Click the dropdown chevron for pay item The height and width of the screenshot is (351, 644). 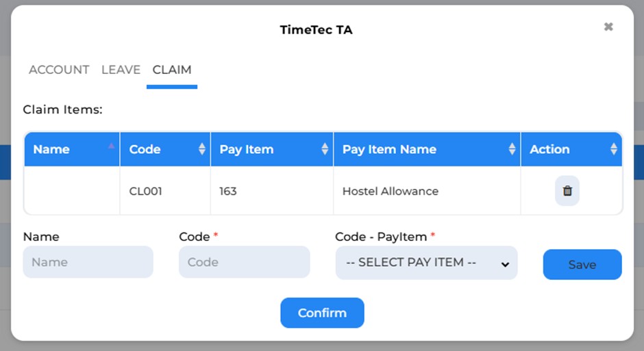[x=505, y=265]
